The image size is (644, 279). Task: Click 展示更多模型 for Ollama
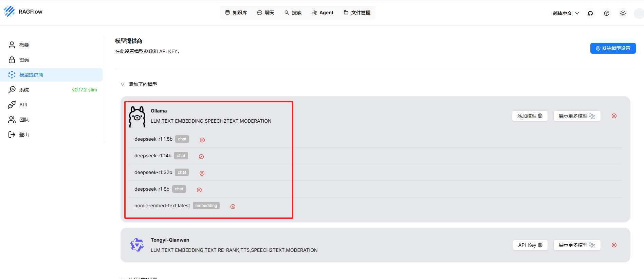pyautogui.click(x=577, y=116)
